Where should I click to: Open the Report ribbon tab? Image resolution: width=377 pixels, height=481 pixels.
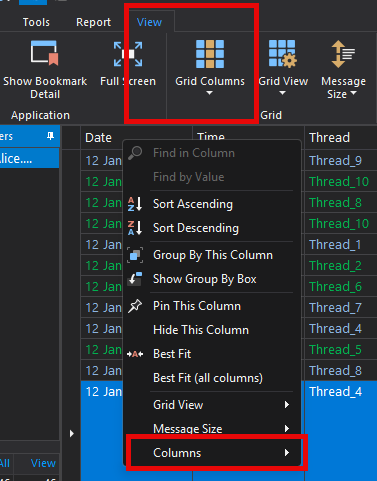[93, 22]
